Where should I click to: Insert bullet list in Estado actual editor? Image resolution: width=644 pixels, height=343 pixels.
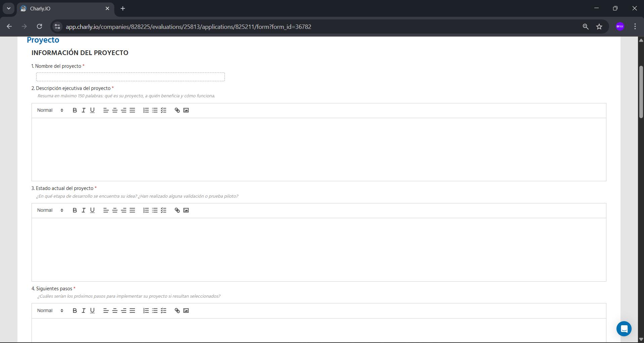[155, 210]
